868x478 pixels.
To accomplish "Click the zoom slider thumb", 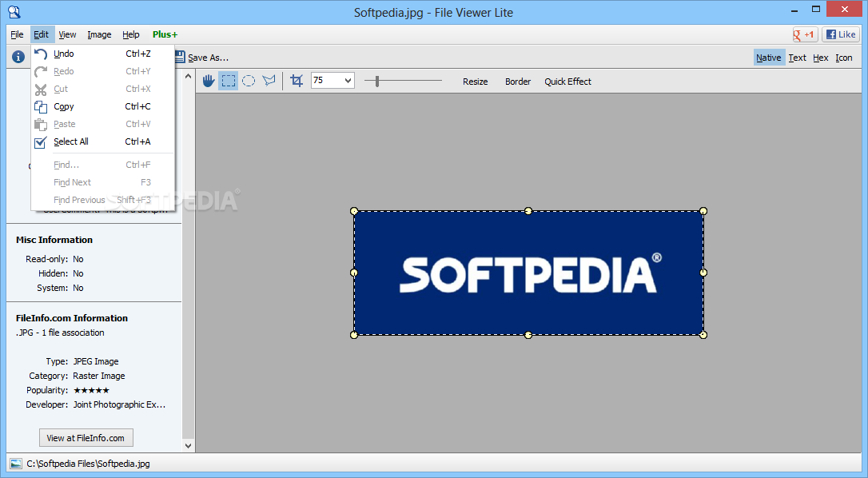I will pos(377,82).
